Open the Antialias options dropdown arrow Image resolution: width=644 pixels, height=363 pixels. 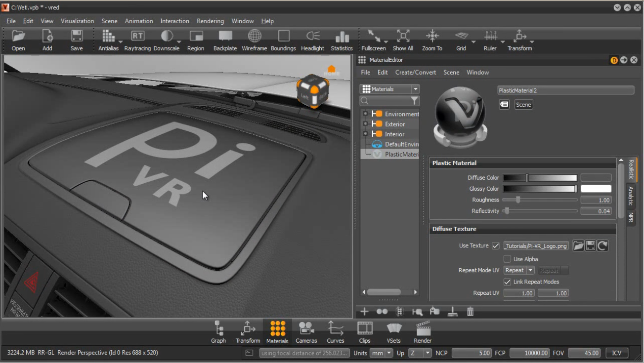(121, 42)
